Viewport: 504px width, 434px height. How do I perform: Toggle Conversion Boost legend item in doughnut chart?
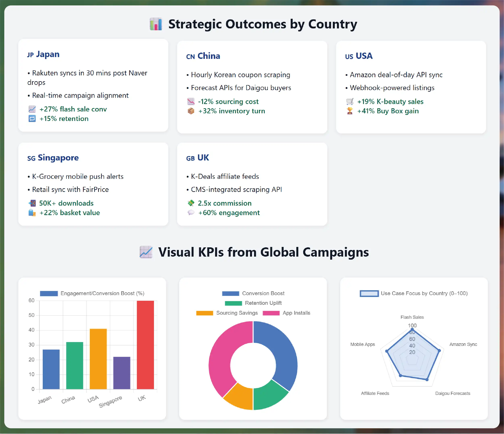(253, 293)
